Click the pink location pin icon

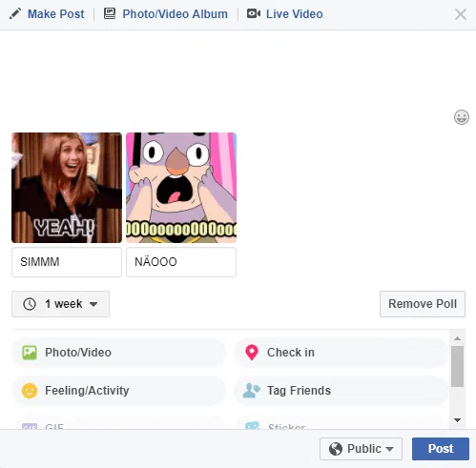pyautogui.click(x=252, y=353)
